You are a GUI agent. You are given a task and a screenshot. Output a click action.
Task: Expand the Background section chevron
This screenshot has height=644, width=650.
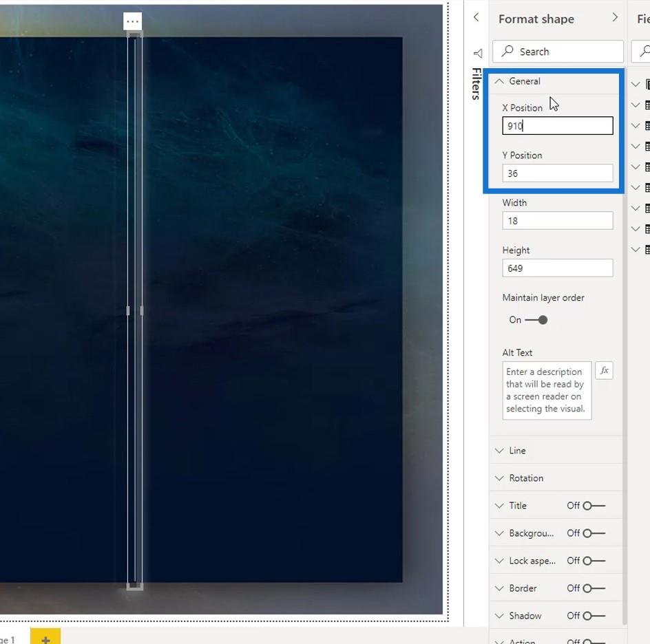[499, 533]
